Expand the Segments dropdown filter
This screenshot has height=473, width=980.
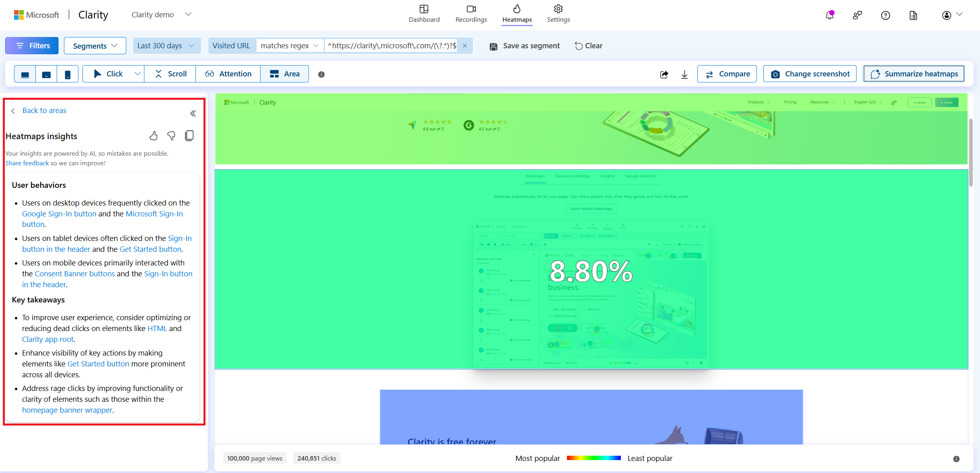point(94,45)
